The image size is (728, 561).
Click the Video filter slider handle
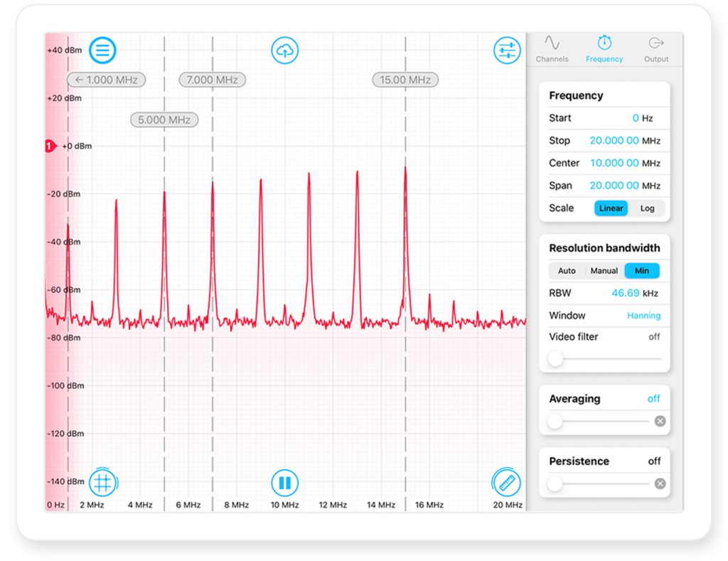555,359
